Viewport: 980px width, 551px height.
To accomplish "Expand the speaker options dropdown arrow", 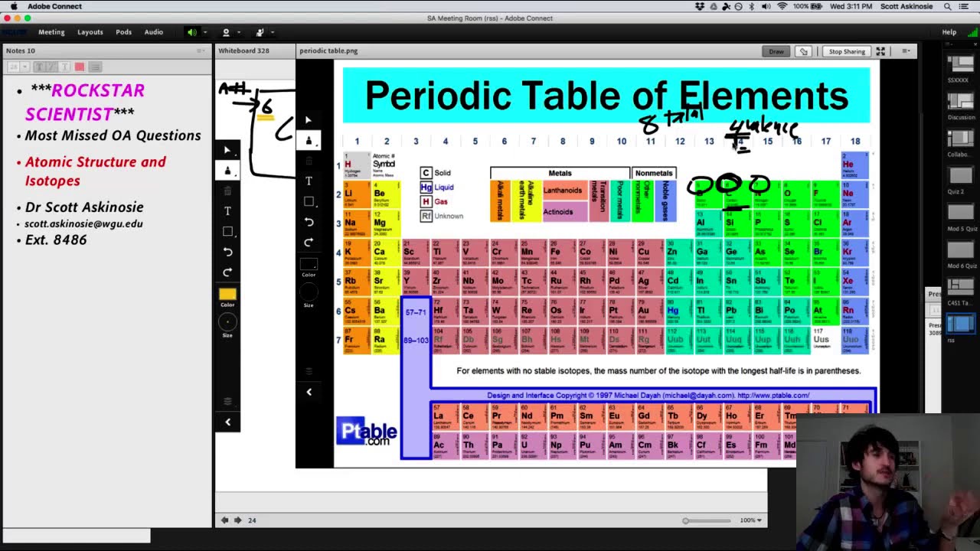I will pos(204,32).
